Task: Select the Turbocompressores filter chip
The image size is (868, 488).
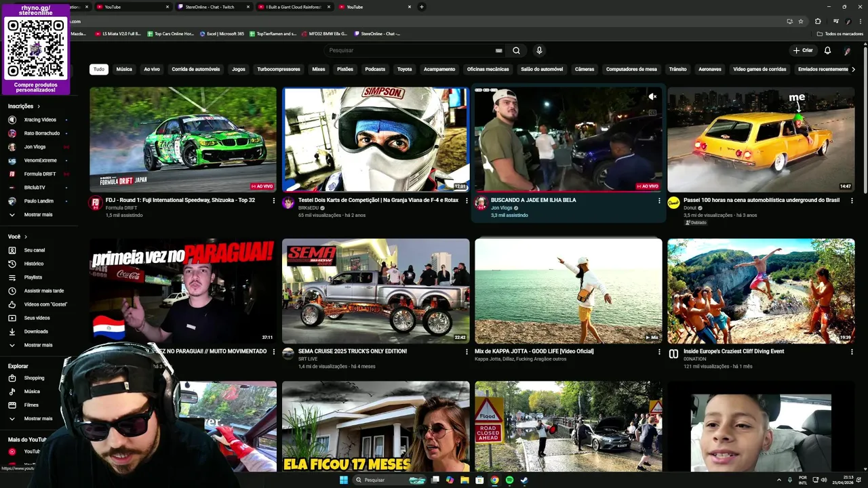Action: (279, 69)
